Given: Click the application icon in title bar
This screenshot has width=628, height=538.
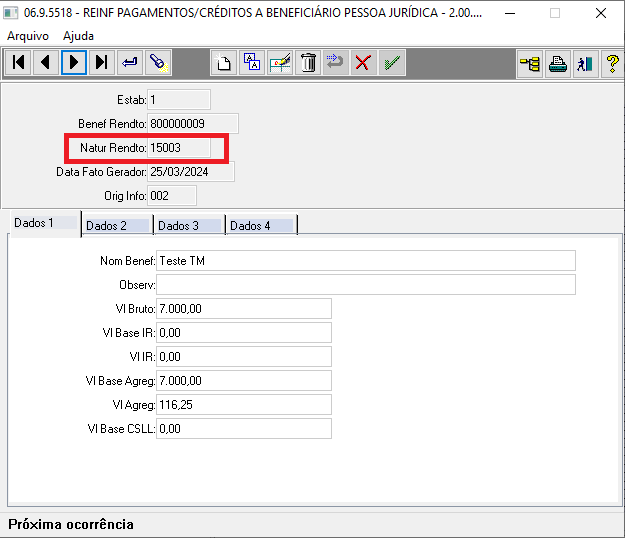Looking at the screenshot, I should [x=10, y=13].
